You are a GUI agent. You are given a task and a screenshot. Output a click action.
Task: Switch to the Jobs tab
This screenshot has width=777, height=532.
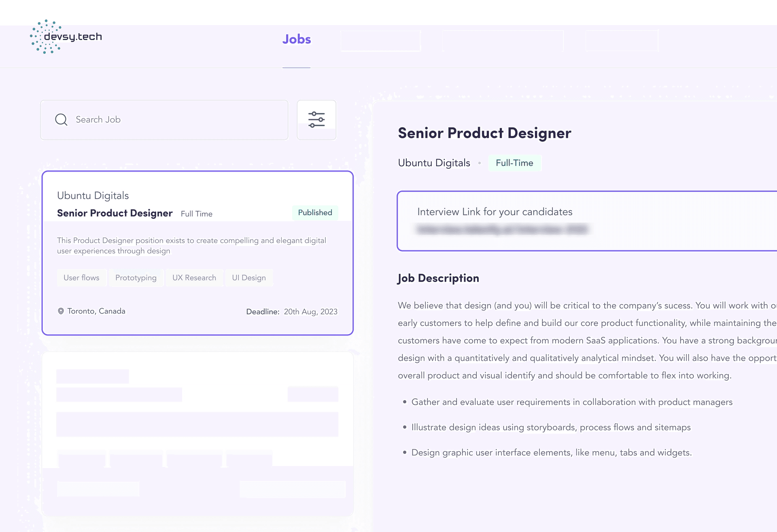[x=297, y=39]
